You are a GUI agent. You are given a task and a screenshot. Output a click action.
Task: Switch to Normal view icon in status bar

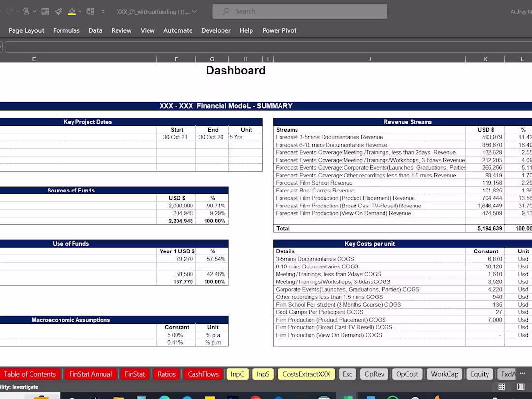click(502, 387)
